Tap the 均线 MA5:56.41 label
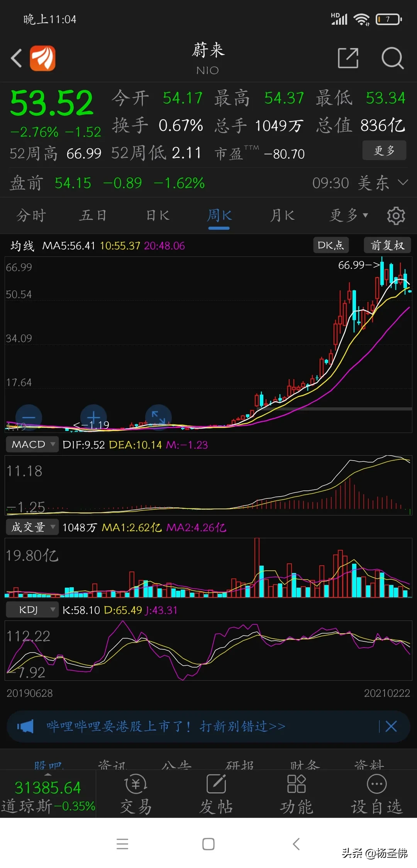This screenshot has width=417, height=868. click(x=53, y=246)
